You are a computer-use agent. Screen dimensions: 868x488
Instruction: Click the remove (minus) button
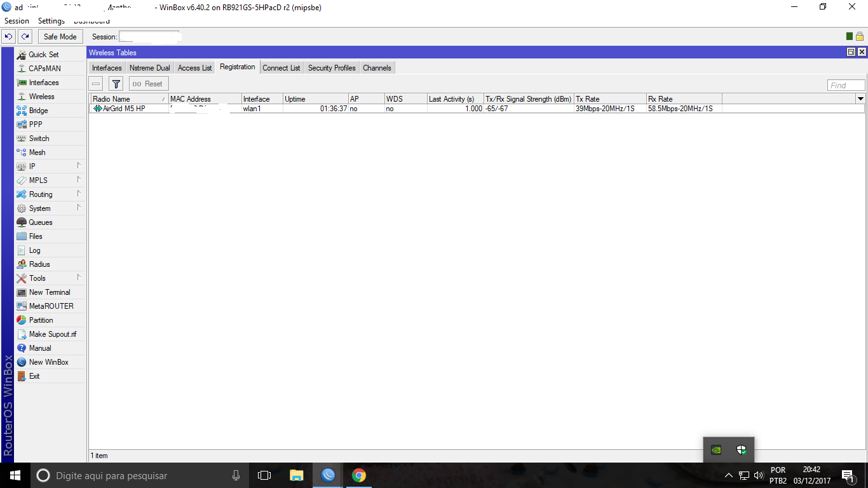click(96, 84)
